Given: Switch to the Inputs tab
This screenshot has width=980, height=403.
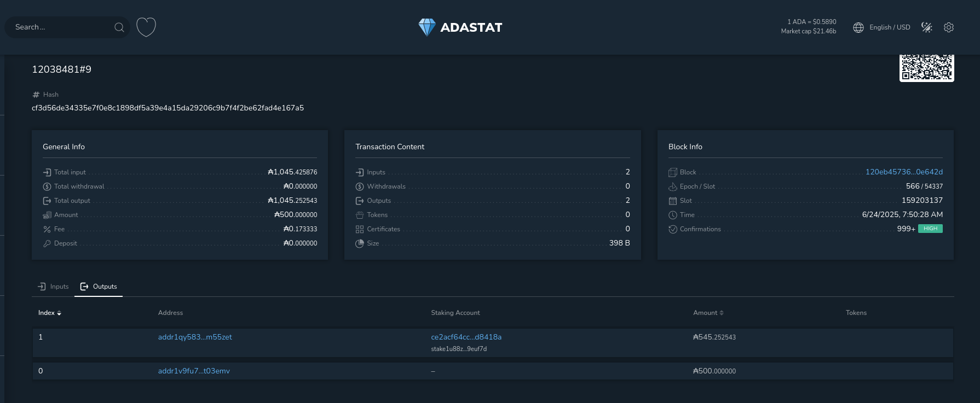Looking at the screenshot, I should point(53,287).
